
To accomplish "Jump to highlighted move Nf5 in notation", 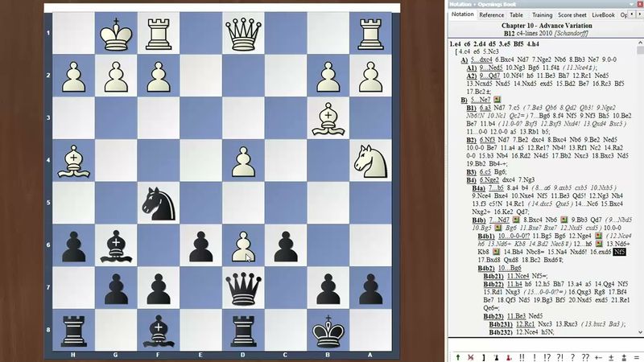I will click(x=619, y=253).
